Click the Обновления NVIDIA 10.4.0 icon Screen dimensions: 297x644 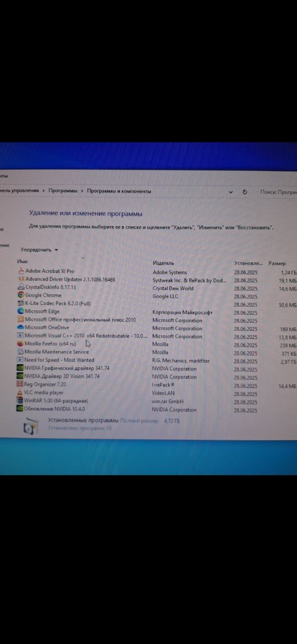pyautogui.click(x=20, y=408)
